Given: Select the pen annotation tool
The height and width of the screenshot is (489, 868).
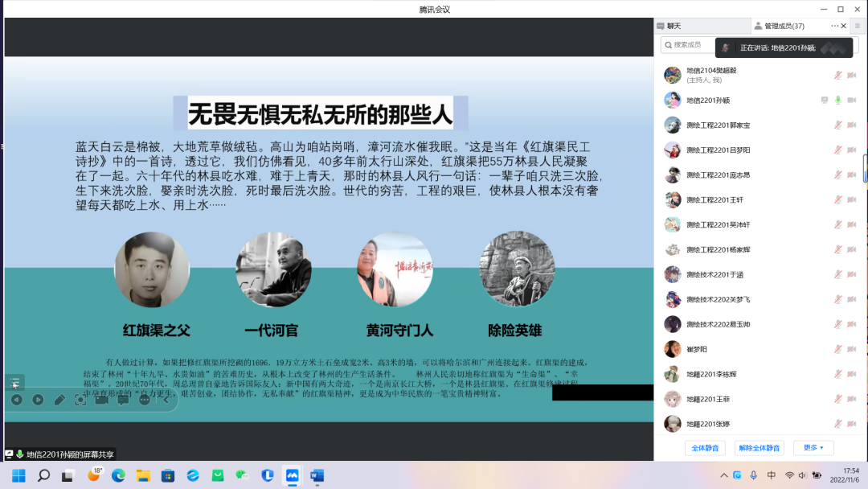Looking at the screenshot, I should pos(59,400).
